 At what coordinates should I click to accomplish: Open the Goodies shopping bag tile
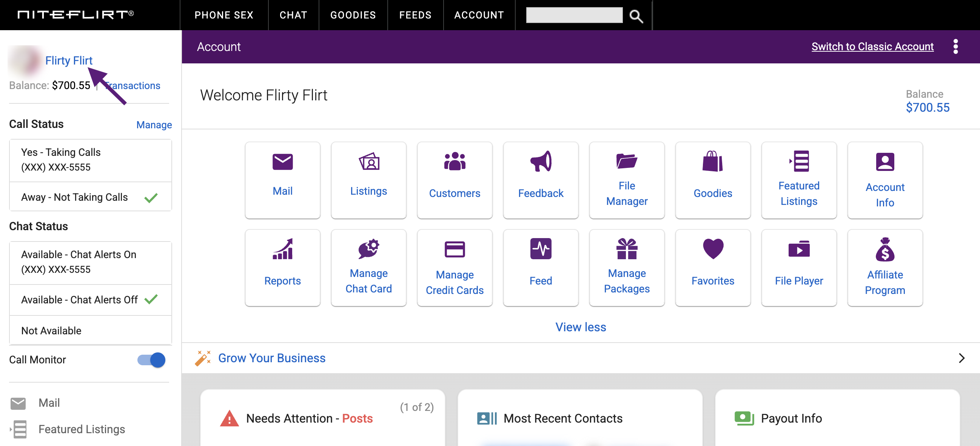pos(713,180)
